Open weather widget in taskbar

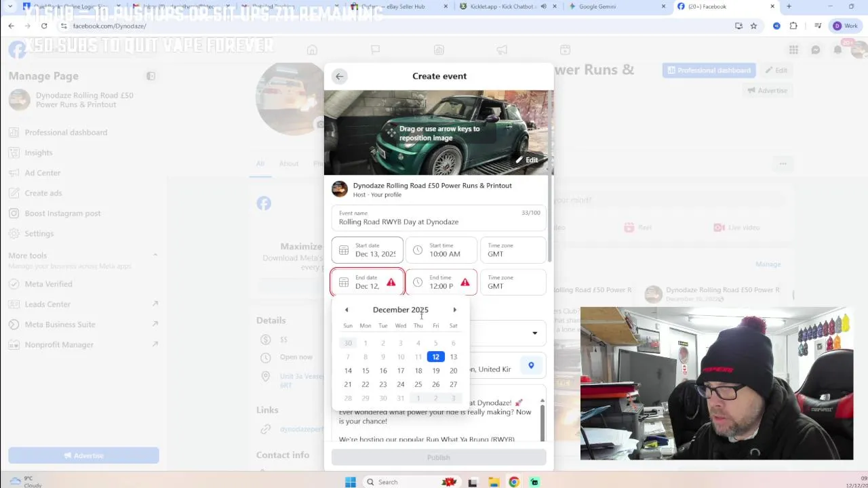[27, 482]
